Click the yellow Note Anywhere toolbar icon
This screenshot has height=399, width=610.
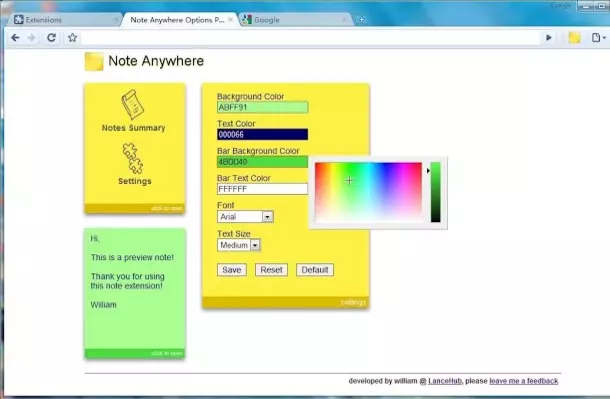[x=574, y=38]
